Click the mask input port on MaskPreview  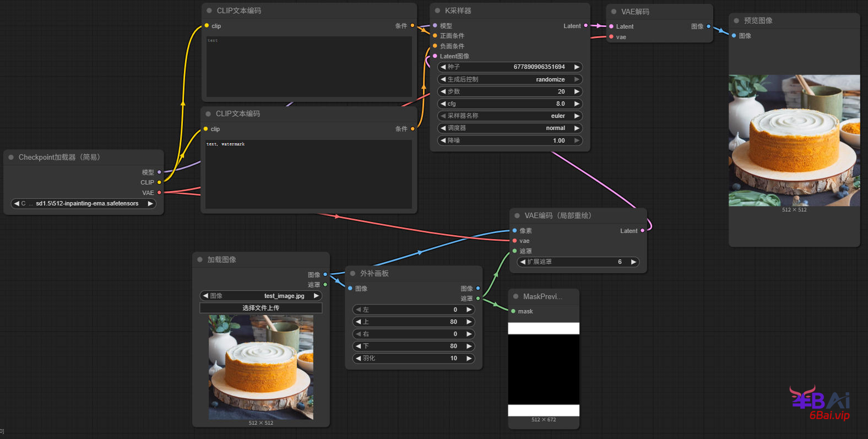coord(513,312)
